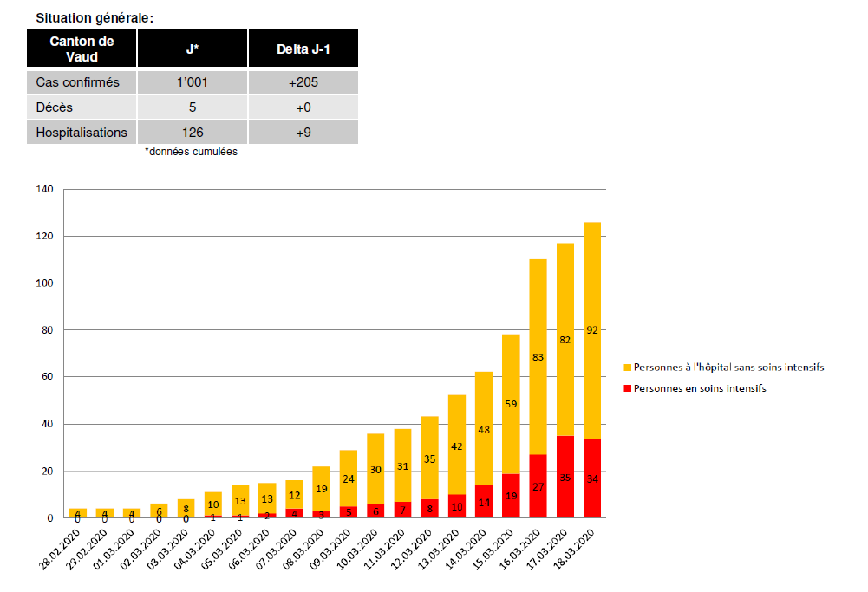The height and width of the screenshot is (592, 868).
Task: Click the +205 delta value cell
Action: [303, 82]
